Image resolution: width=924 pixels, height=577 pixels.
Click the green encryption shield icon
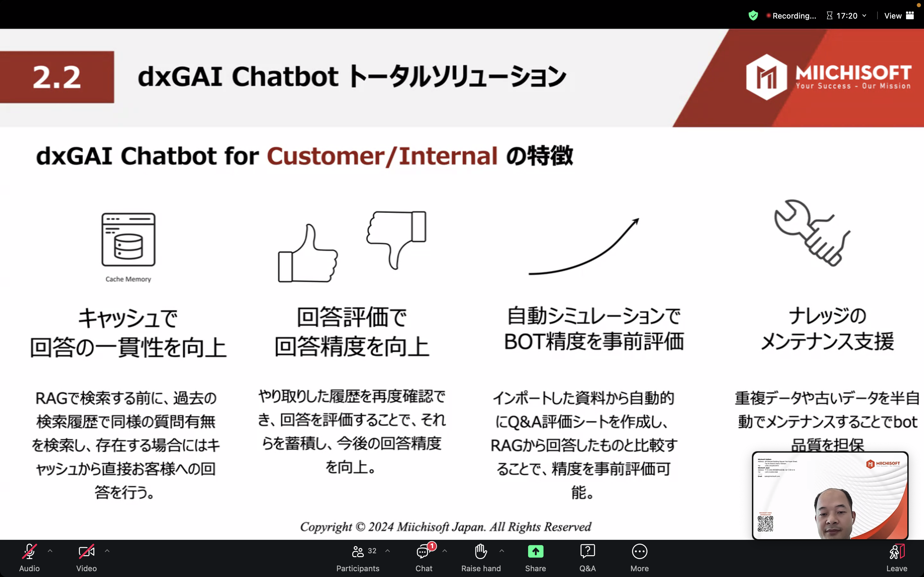pyautogui.click(x=753, y=16)
